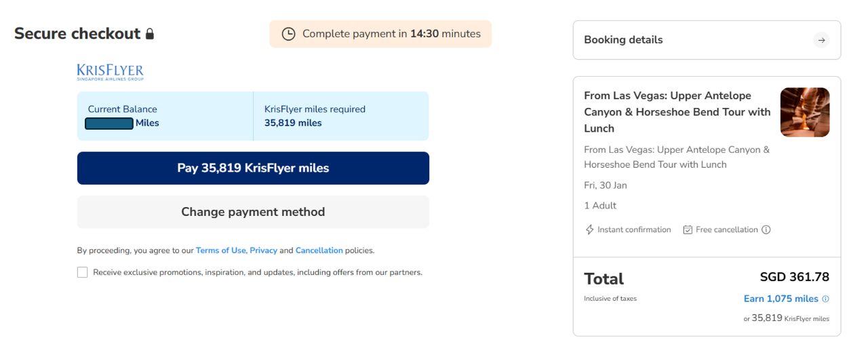
Task: Select Change payment method
Action: click(x=253, y=212)
